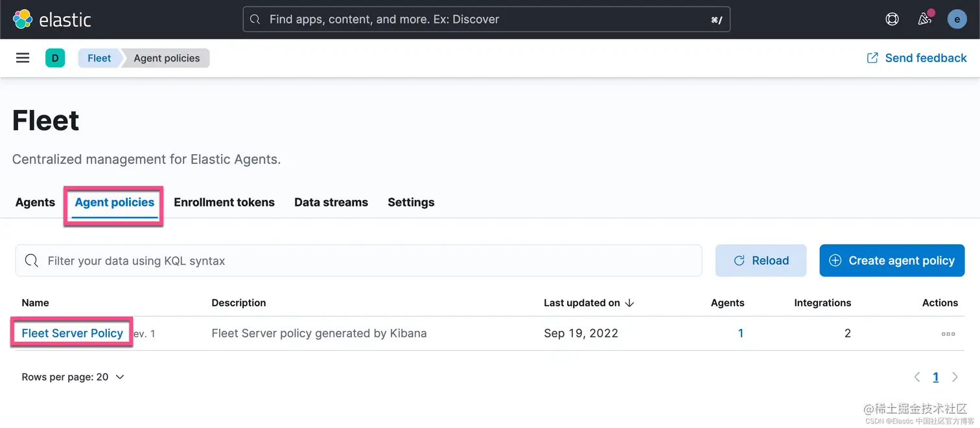Open the Fleet Server Policy link
980x428 pixels.
click(73, 333)
